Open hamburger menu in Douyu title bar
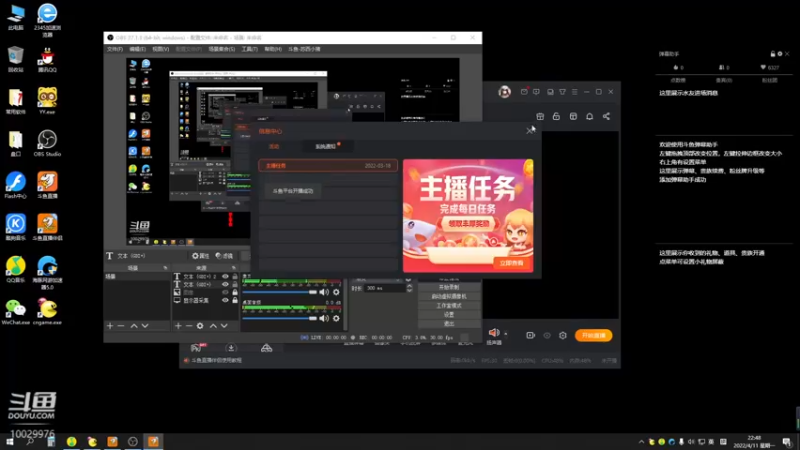The width and height of the screenshot is (800, 450). pyautogui.click(x=574, y=92)
